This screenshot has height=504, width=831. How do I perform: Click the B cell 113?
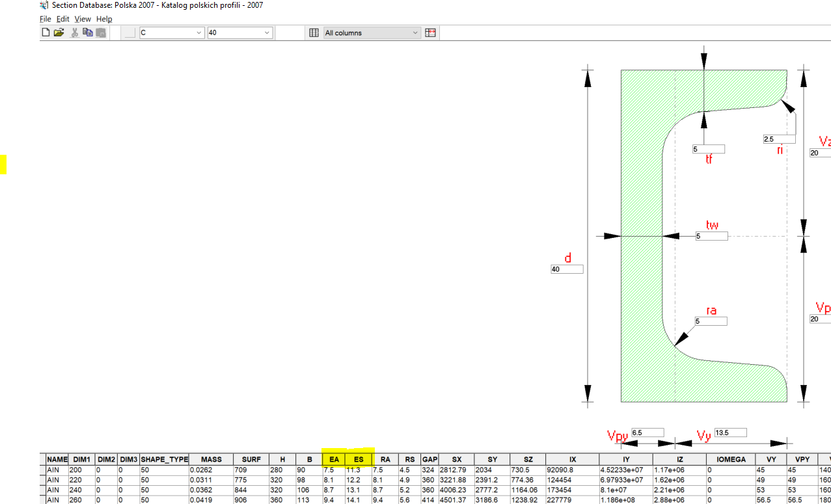[309, 499]
